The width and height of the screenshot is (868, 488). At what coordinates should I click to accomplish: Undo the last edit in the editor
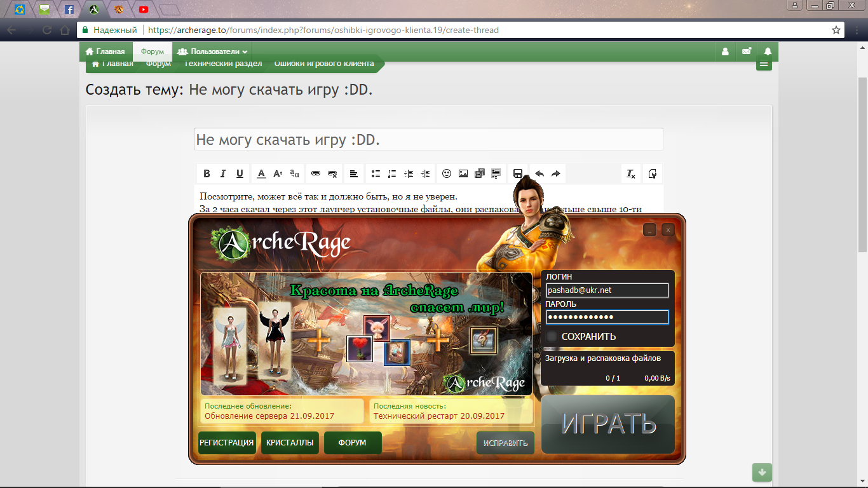(539, 173)
